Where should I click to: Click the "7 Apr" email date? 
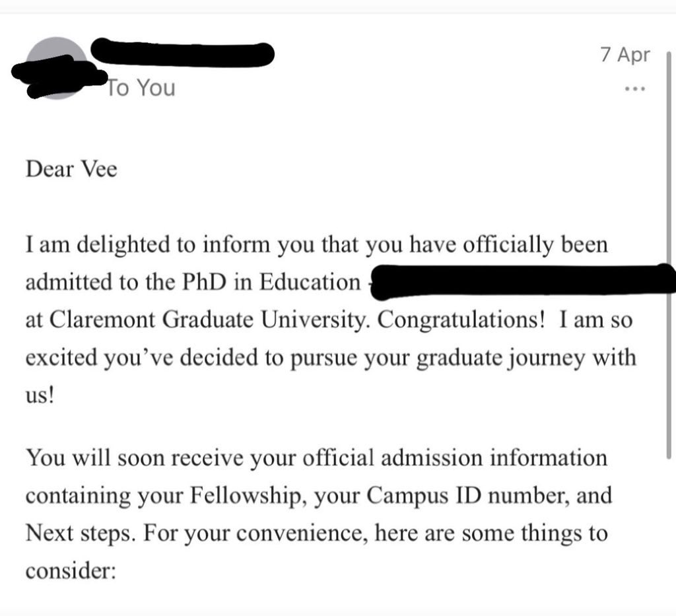click(x=625, y=55)
